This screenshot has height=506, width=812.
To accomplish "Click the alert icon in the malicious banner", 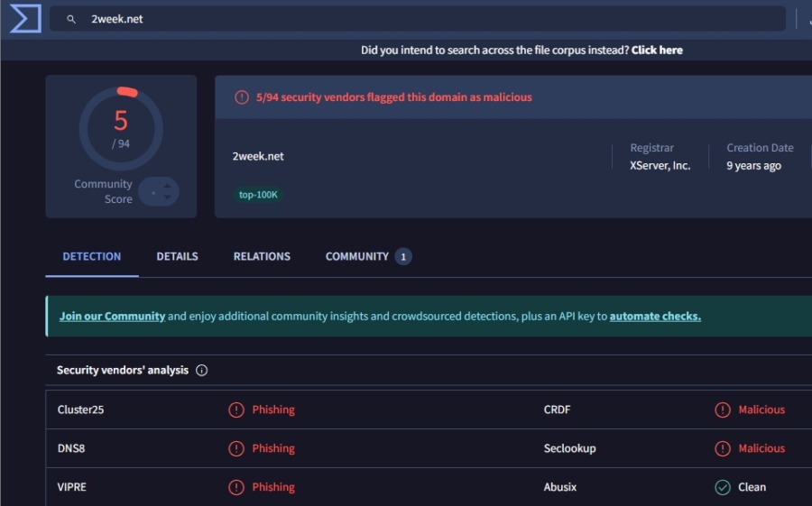I will (x=241, y=97).
